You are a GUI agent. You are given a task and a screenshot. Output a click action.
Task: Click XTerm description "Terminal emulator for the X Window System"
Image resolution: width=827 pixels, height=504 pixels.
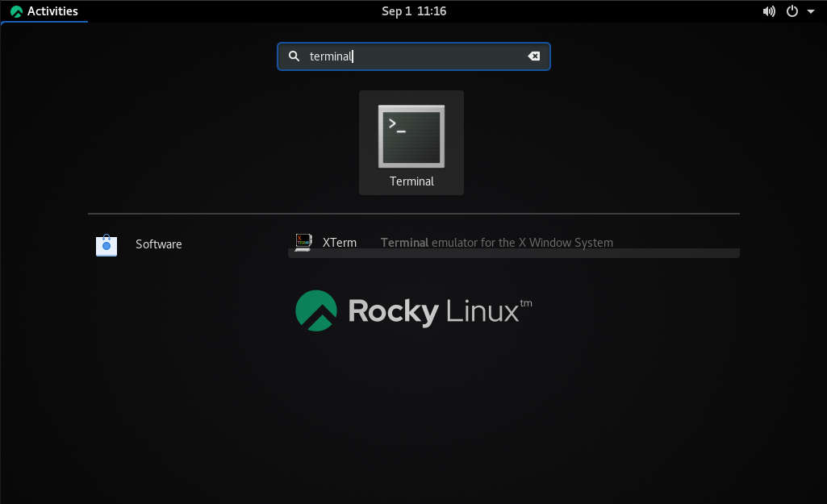pos(497,243)
